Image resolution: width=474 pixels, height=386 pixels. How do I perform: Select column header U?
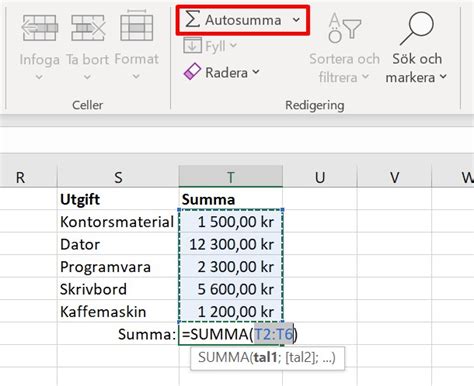click(320, 177)
